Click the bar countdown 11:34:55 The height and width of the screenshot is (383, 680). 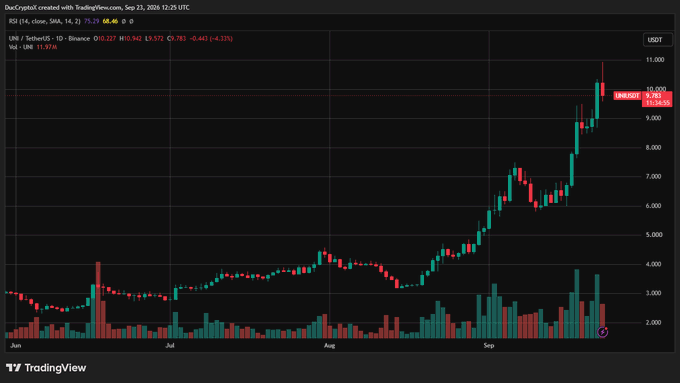657,103
